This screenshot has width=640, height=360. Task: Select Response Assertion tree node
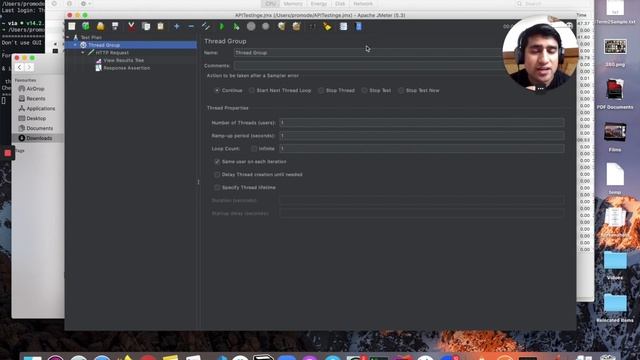point(127,68)
